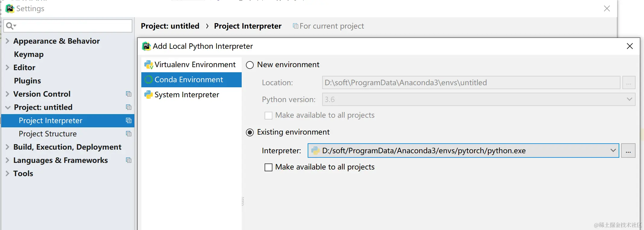Click the PyCharm icon in dialog title

(x=146, y=46)
